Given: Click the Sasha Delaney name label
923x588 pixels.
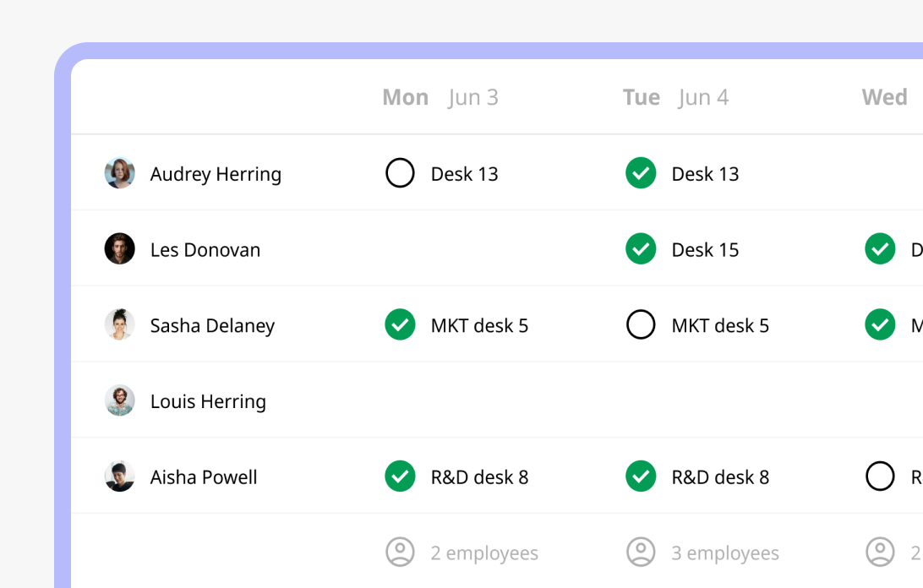Looking at the screenshot, I should [x=212, y=326].
